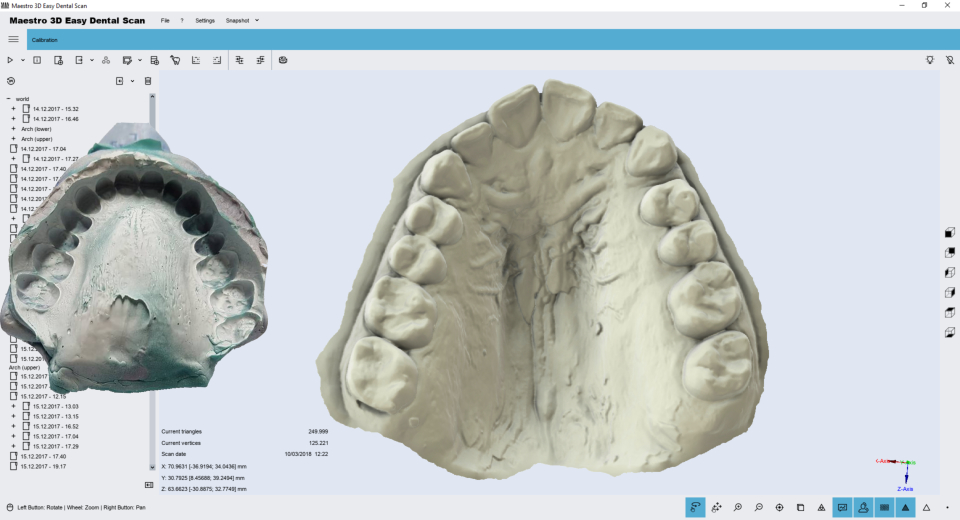The width and height of the screenshot is (960, 520).
Task: Click the first chart-axis icon in the toolbar
Action: 196,60
